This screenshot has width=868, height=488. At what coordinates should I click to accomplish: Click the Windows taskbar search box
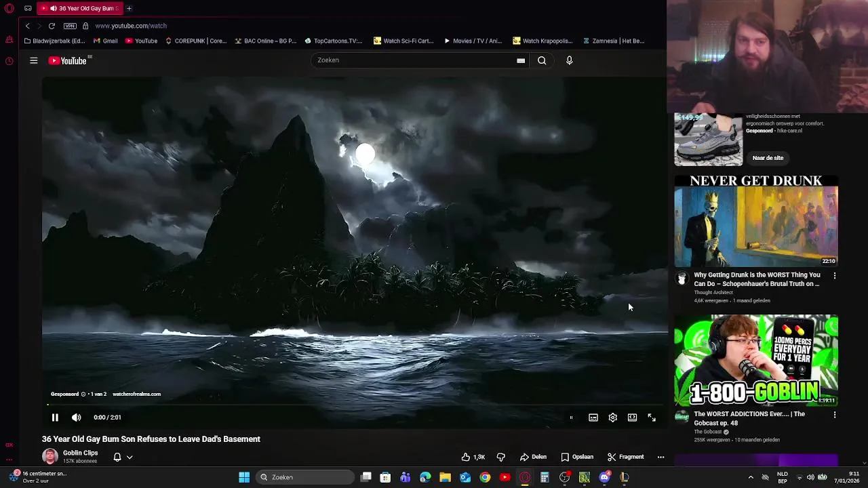(305, 477)
